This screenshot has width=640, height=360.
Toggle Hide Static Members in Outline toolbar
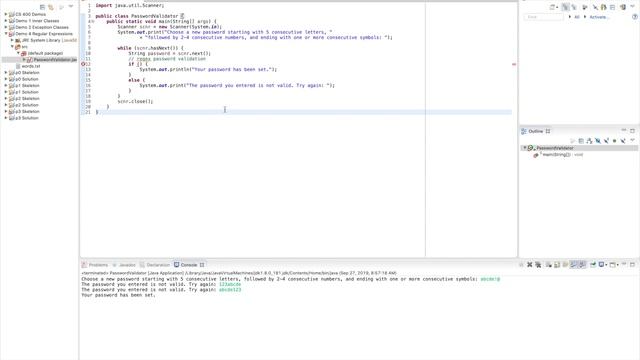pyautogui.click(x=607, y=141)
